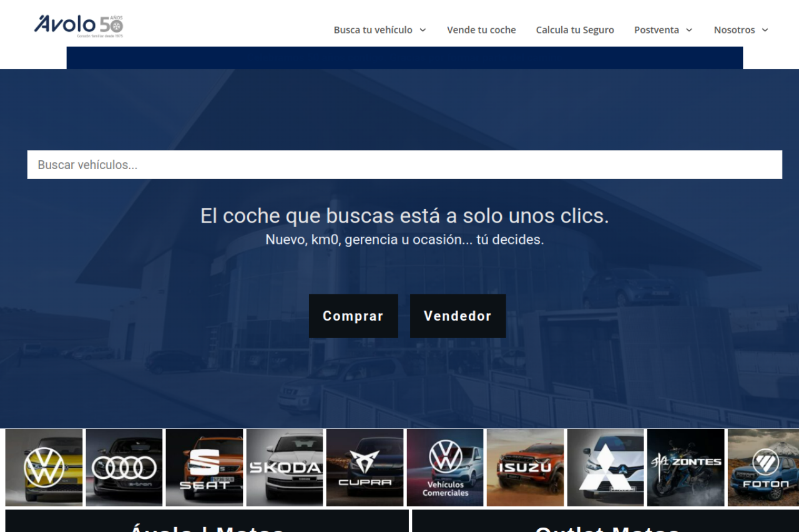This screenshot has height=532, width=799.
Task: Click the dark blue banner strip below the menu
Action: (x=404, y=58)
